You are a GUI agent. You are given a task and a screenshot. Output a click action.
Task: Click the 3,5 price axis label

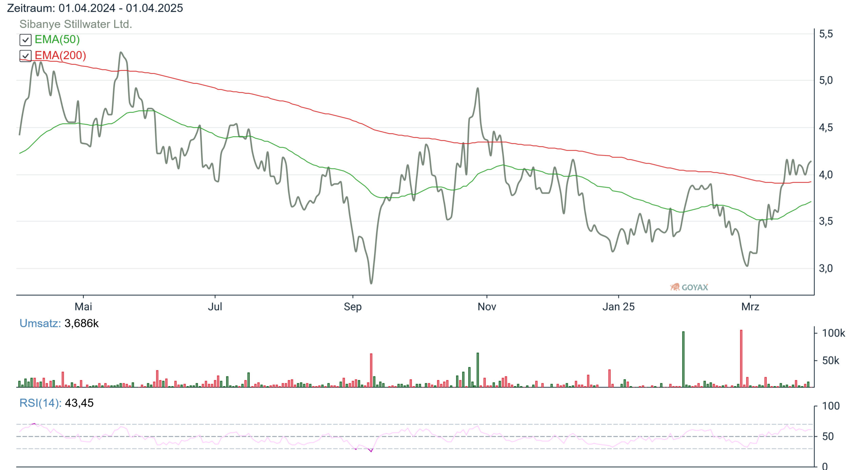pos(826,221)
